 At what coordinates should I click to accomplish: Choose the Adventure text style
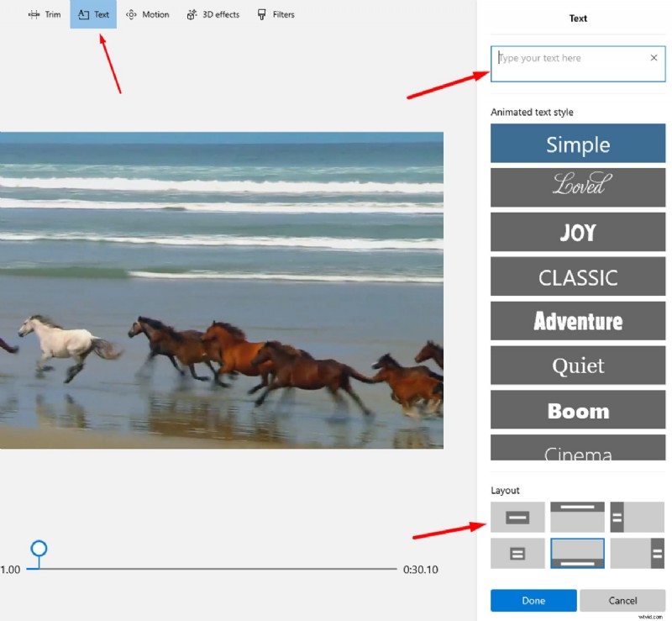[577, 321]
